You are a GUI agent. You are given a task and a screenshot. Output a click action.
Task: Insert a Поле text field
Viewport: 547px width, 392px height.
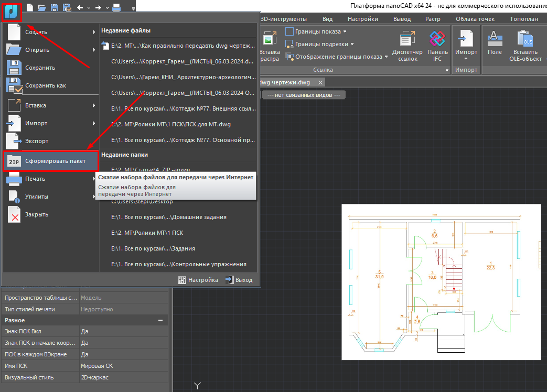click(x=495, y=42)
